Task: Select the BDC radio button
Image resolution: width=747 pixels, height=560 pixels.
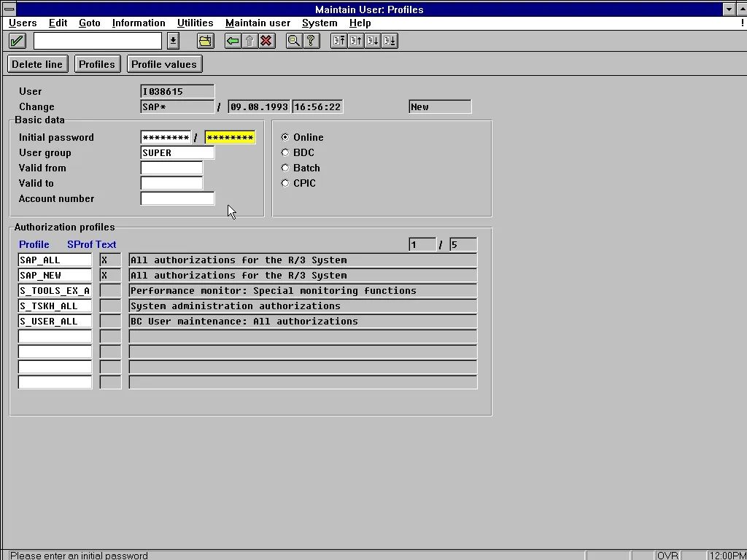Action: (285, 152)
